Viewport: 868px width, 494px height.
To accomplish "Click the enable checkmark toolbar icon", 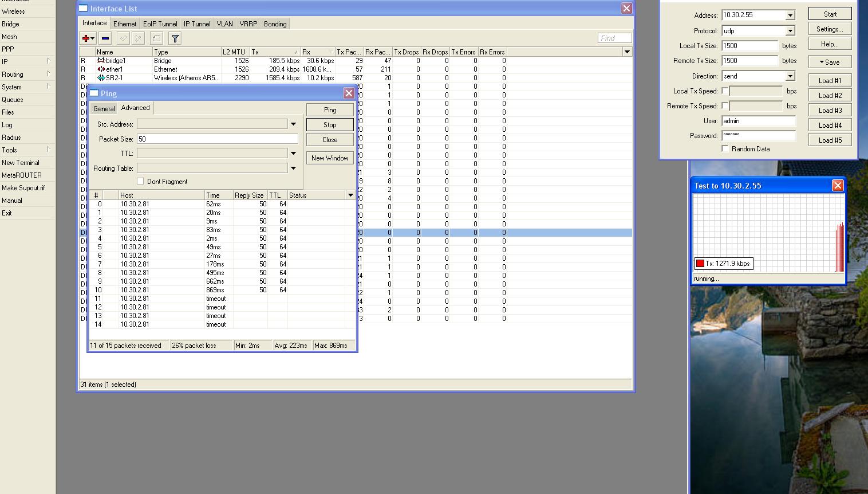I will point(123,38).
